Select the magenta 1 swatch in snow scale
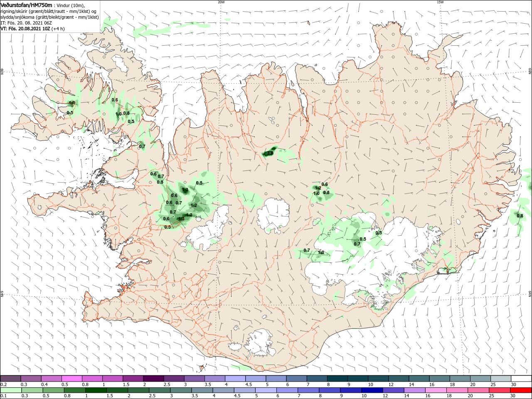The height and width of the screenshot is (399, 532). tap(112, 379)
